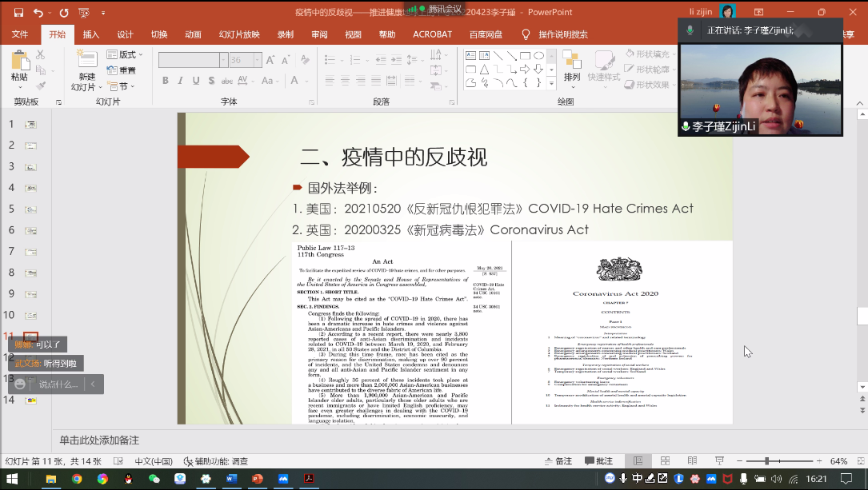Expand the shapes gallery more arrow

coord(551,84)
